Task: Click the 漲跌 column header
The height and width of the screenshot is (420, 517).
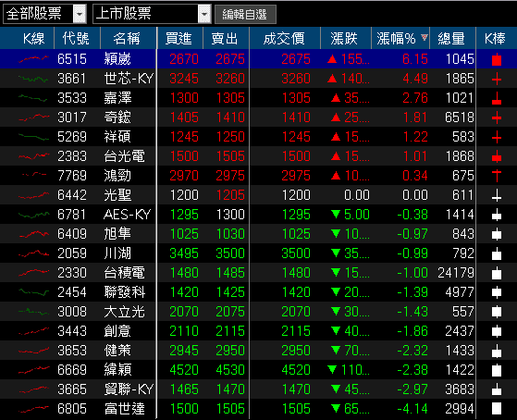Action: (x=344, y=39)
